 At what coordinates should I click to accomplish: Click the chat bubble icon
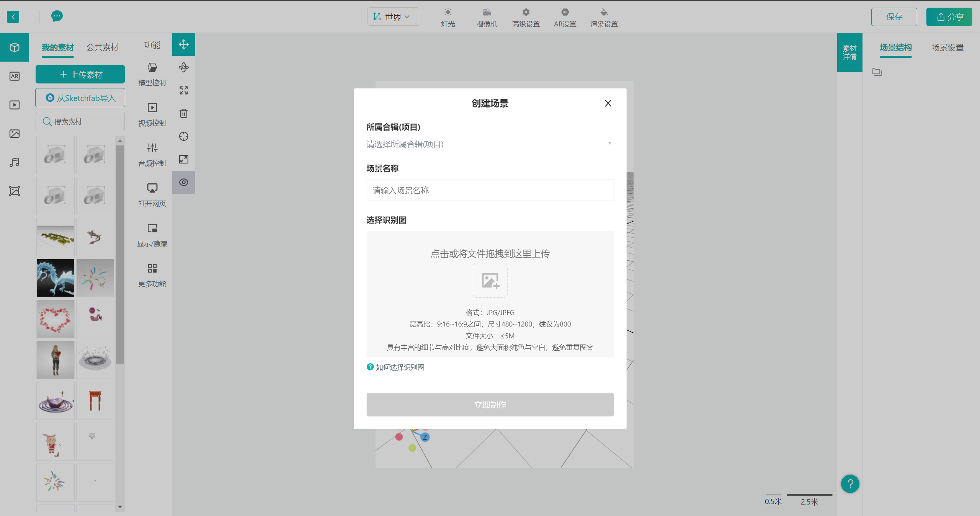tap(57, 16)
